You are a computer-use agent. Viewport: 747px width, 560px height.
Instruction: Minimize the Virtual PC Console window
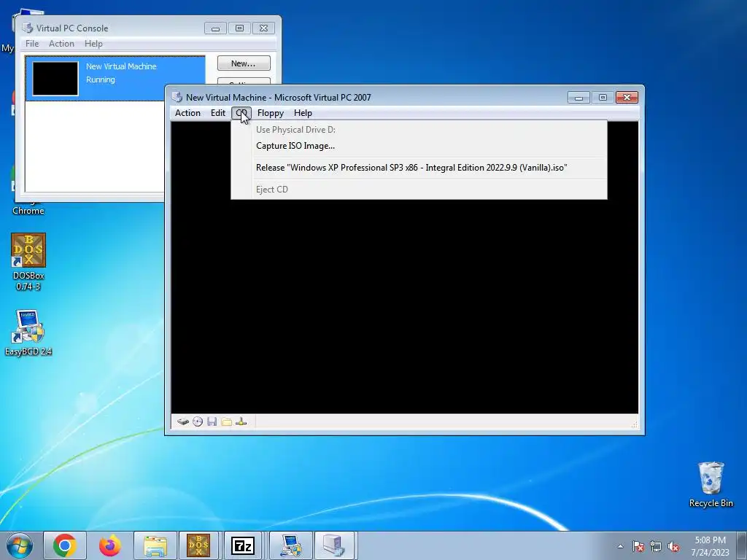(x=215, y=28)
